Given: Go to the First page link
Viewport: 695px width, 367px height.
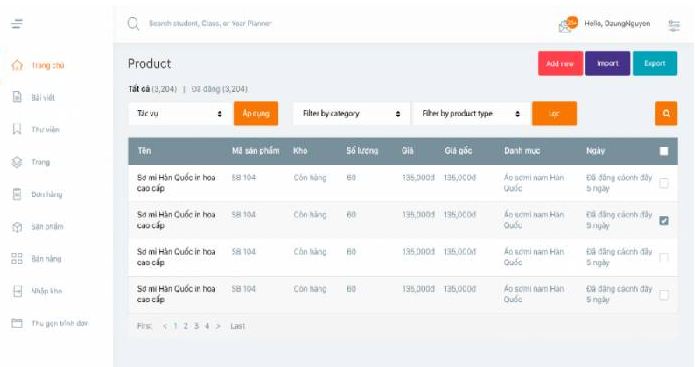Looking at the screenshot, I should [x=144, y=326].
